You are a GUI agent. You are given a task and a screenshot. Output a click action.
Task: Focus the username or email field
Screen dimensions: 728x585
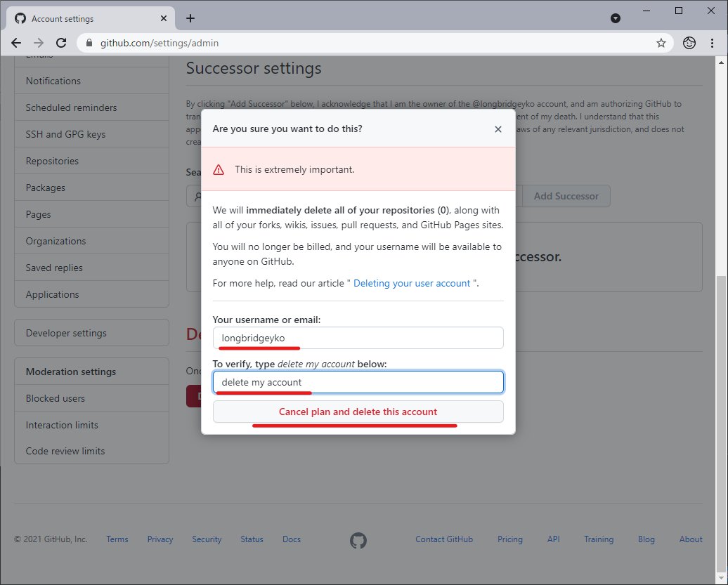coord(358,338)
